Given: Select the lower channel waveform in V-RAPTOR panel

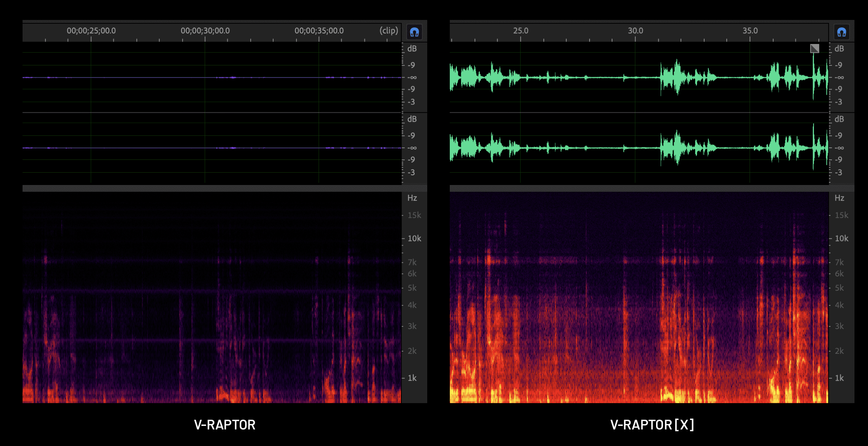Looking at the screenshot, I should (x=212, y=148).
